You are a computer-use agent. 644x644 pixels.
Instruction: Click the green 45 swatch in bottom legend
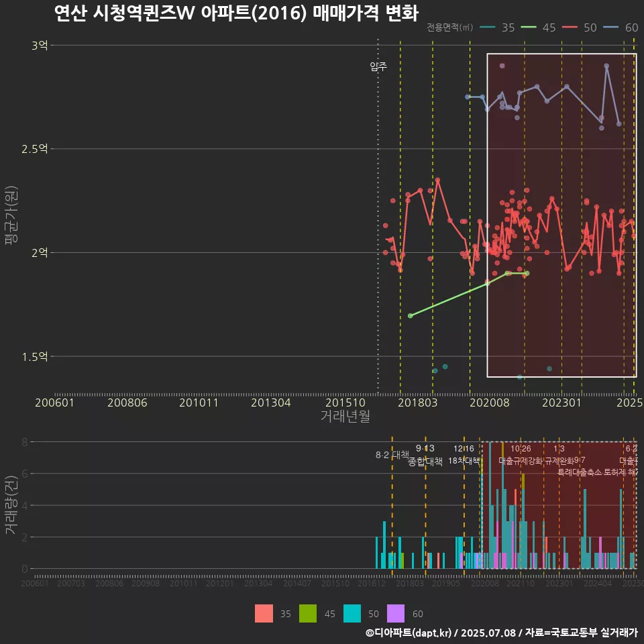click(308, 614)
